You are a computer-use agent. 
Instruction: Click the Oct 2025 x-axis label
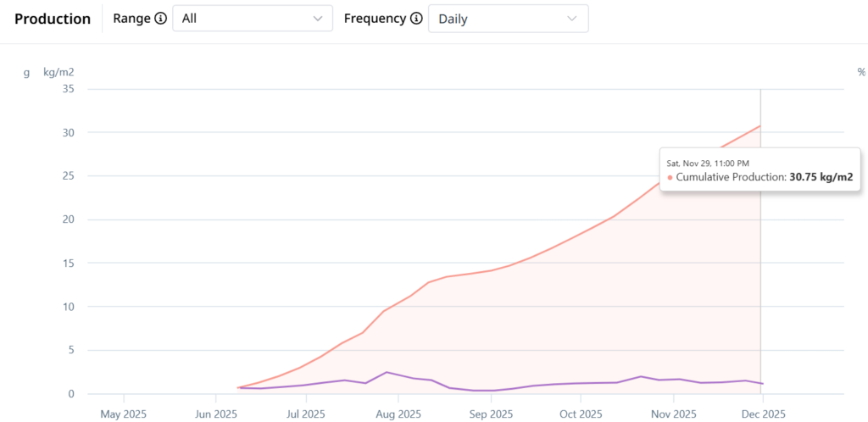click(581, 414)
